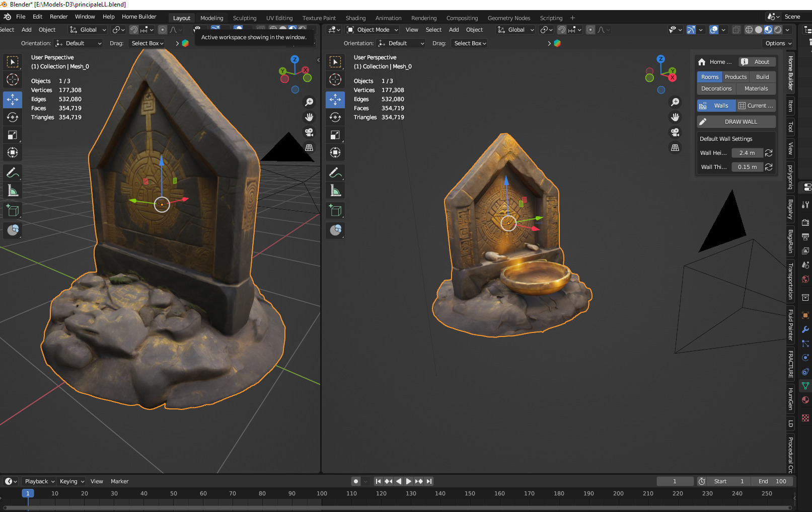Select the Move tool in left viewport
812x512 pixels.
click(13, 100)
